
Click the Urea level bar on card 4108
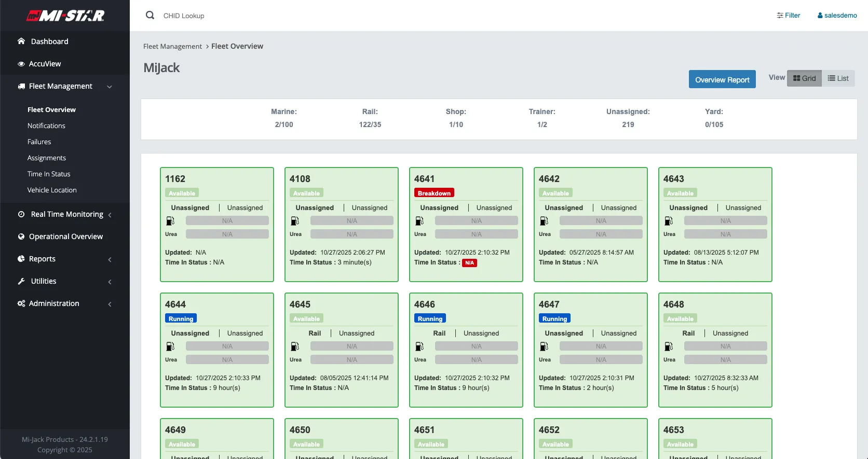pos(352,234)
